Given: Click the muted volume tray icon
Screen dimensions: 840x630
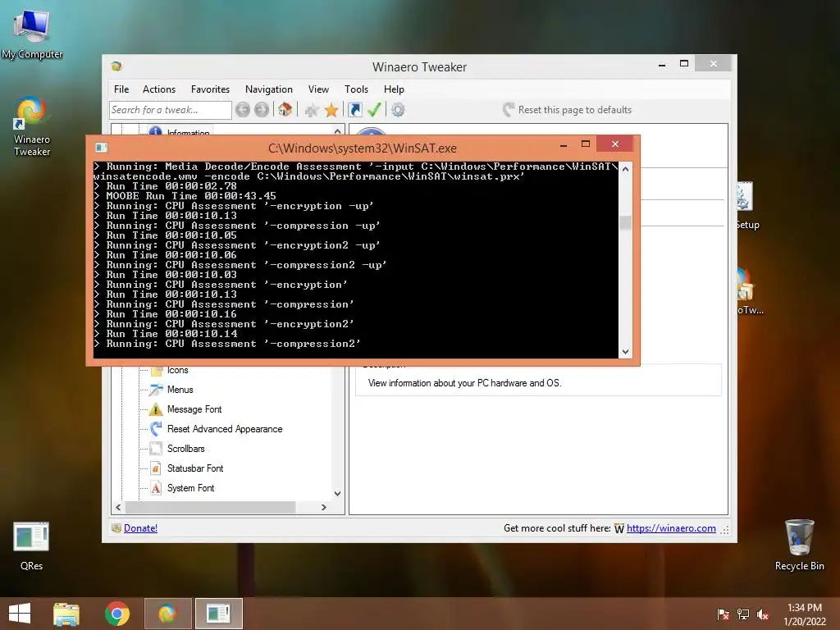Looking at the screenshot, I should 763,614.
